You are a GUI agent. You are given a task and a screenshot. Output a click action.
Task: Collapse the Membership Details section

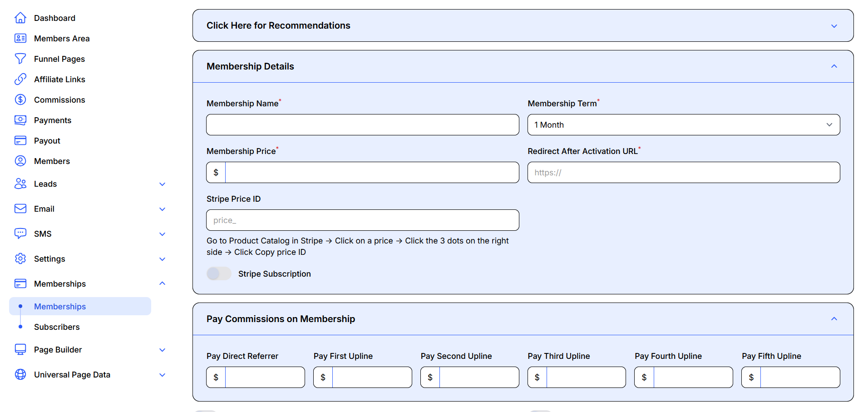(x=833, y=66)
